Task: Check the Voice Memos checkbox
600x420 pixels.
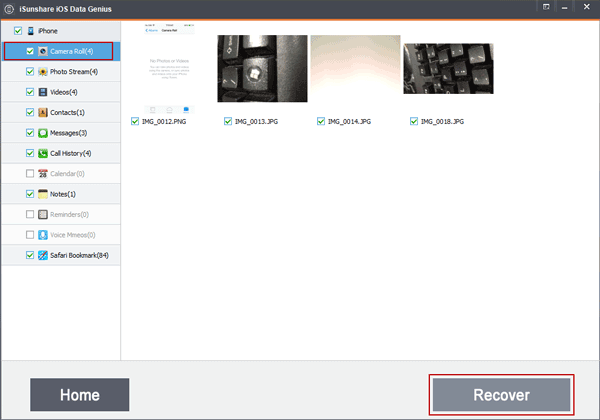Action: [x=30, y=234]
